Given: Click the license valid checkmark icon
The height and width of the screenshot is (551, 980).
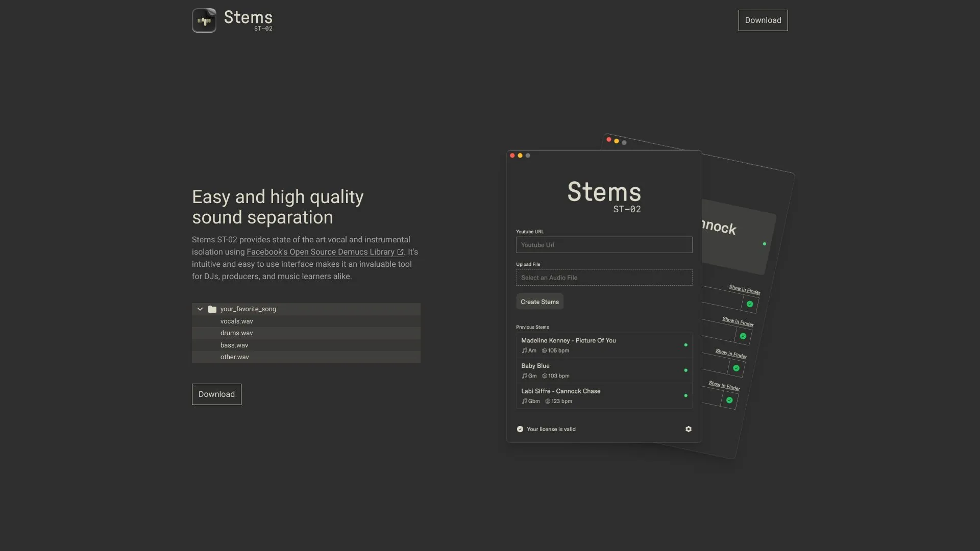Looking at the screenshot, I should click(520, 430).
